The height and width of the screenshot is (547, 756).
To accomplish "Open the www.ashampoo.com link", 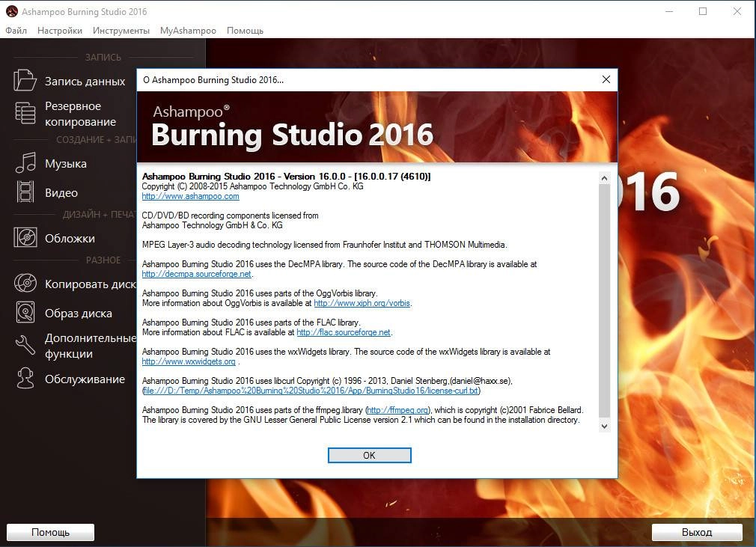I will tap(190, 196).
